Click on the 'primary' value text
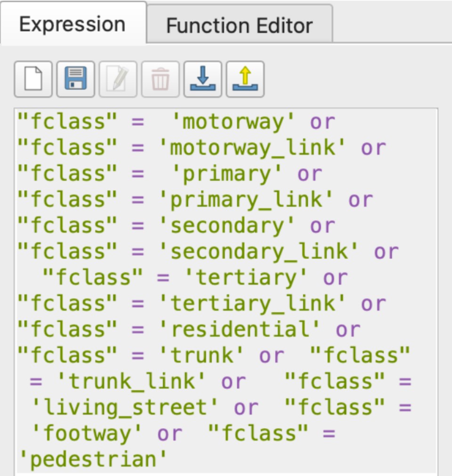The image size is (452, 476). pos(226,174)
